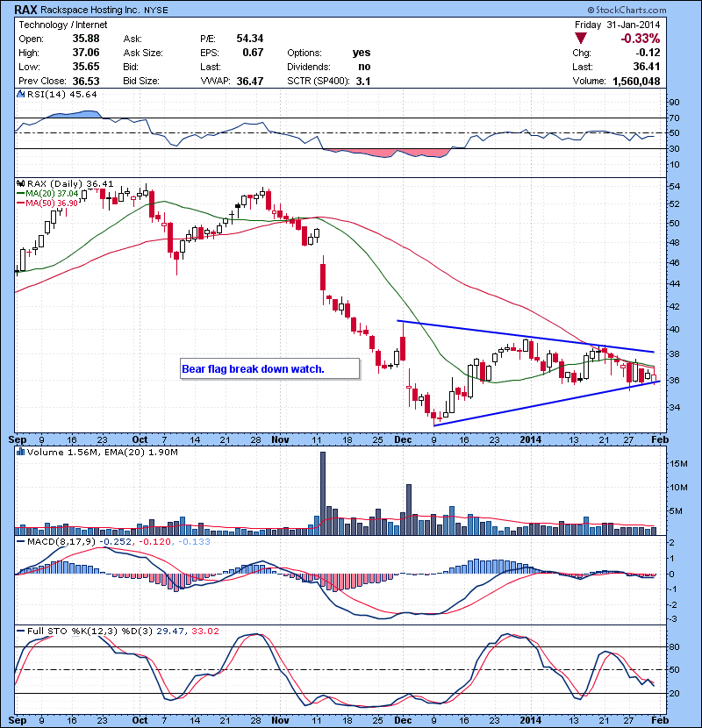Screen dimensions: 702x728
Task: Click the 'Technology / Internet' sector label
Action: point(62,25)
